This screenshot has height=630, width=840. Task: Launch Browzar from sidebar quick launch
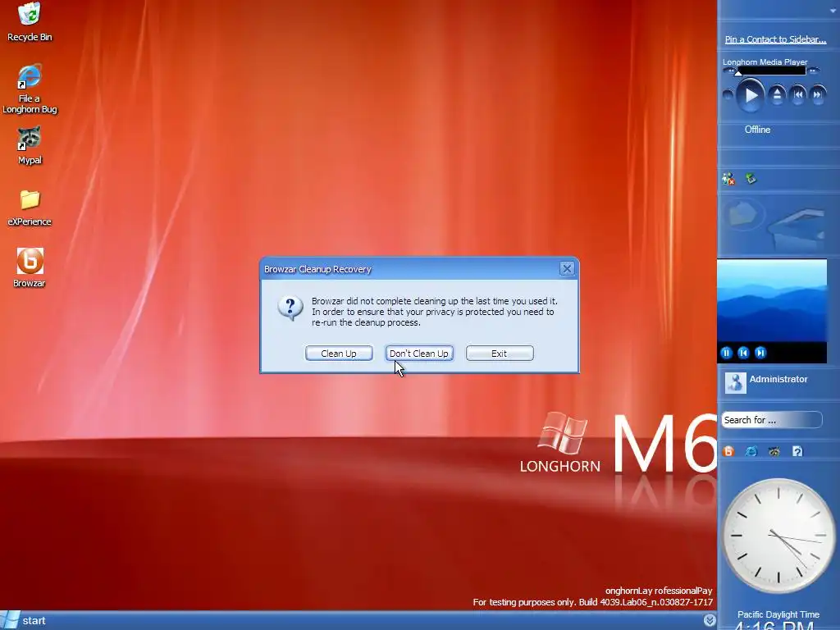pos(728,452)
